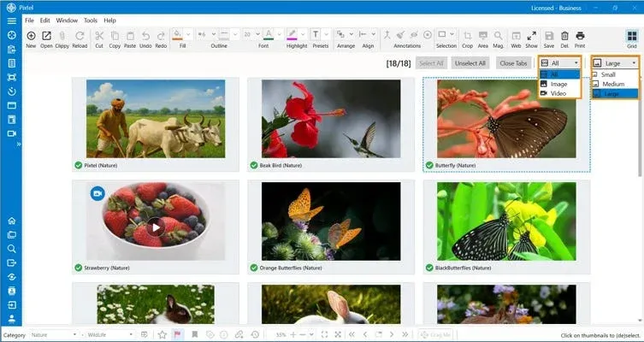The height and width of the screenshot is (342, 644).
Task: Click the Web toolbar icon
Action: tap(516, 36)
